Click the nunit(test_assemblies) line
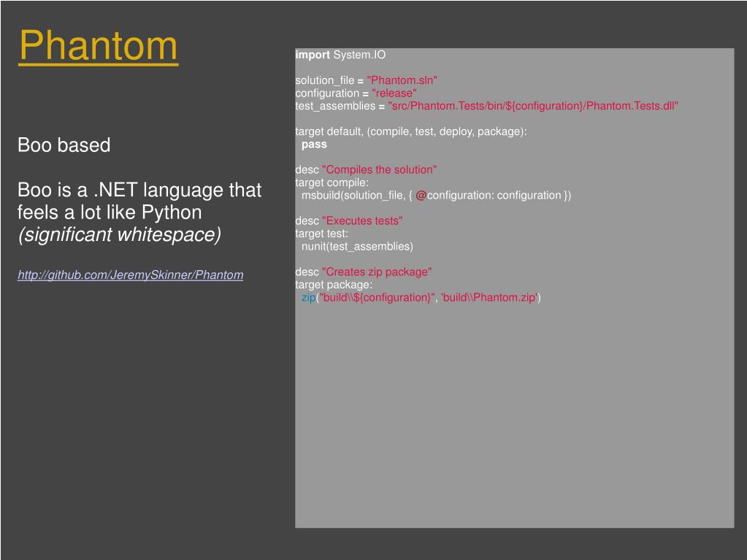Image resolution: width=747 pixels, height=560 pixels. click(357, 246)
